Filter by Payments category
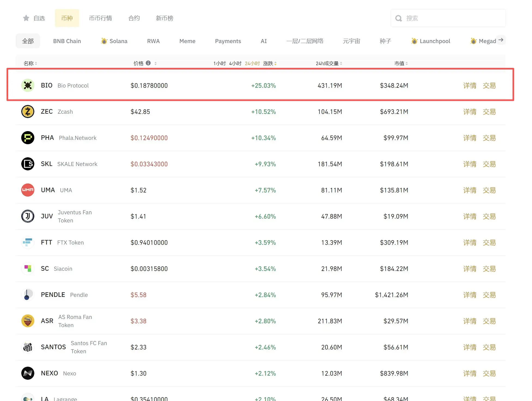532x401 pixels. 228,41
